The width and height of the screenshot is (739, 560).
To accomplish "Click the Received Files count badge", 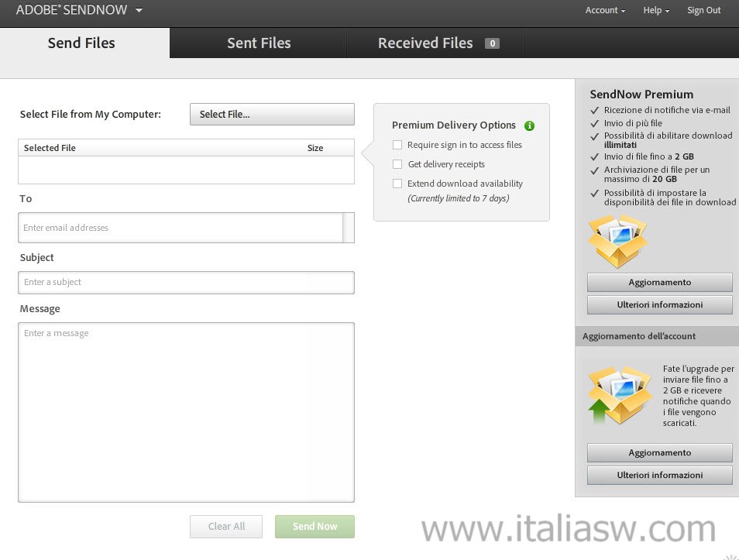I will [x=492, y=43].
